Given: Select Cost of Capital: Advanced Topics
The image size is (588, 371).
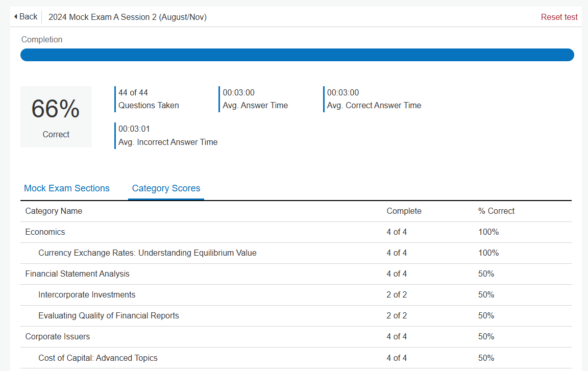Looking at the screenshot, I should [x=296, y=358].
